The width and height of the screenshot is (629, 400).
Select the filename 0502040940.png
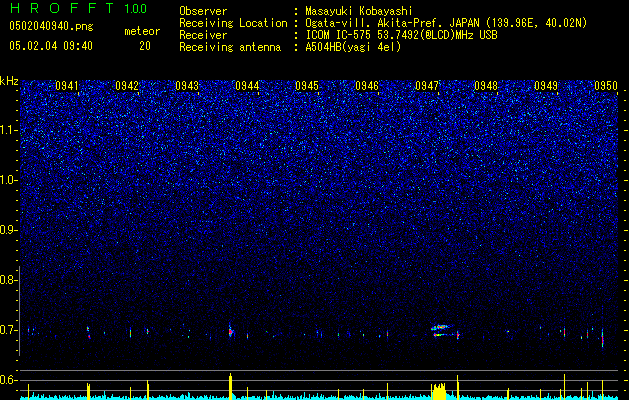(51, 27)
